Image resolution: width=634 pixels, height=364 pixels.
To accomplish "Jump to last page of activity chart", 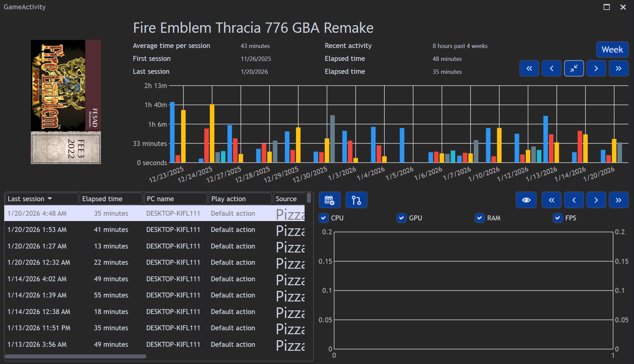I will pyautogui.click(x=618, y=68).
